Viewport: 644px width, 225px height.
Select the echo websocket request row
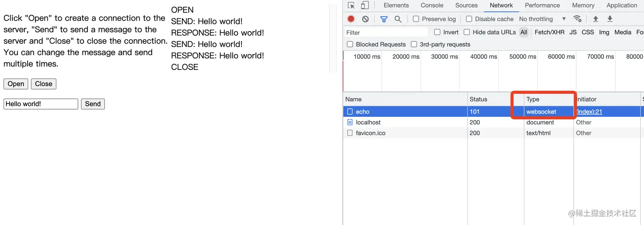click(493, 112)
